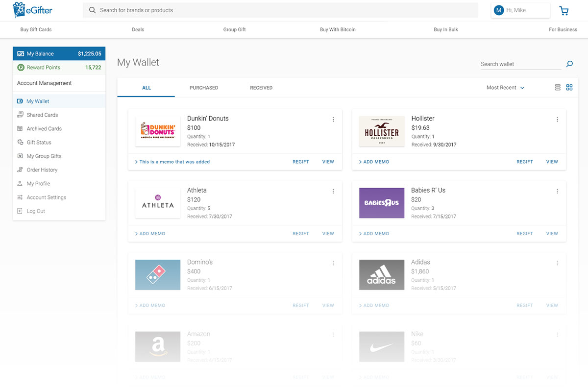Open the eGifter home logo
Viewport: 588px width, 392px height.
pyautogui.click(x=32, y=10)
